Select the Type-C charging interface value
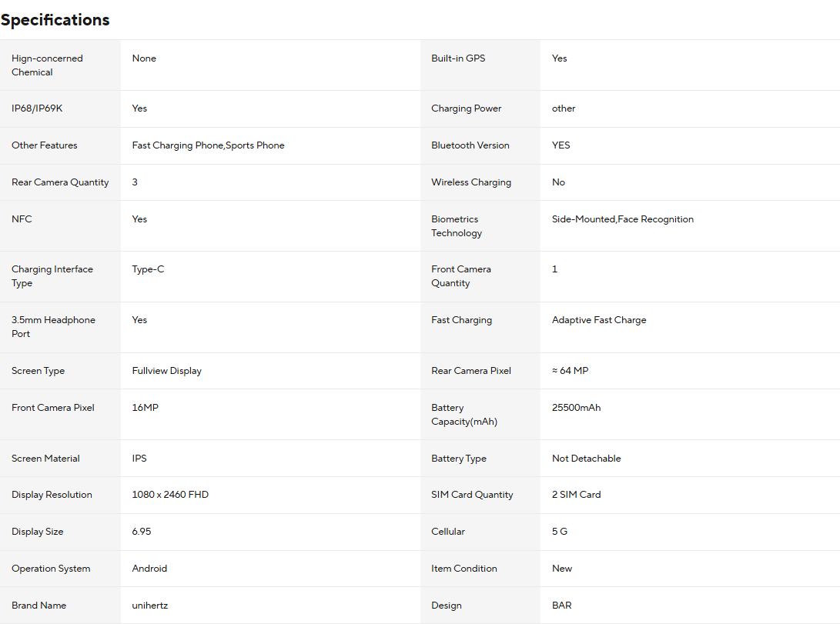Viewport: 840px width, 624px height. click(149, 269)
